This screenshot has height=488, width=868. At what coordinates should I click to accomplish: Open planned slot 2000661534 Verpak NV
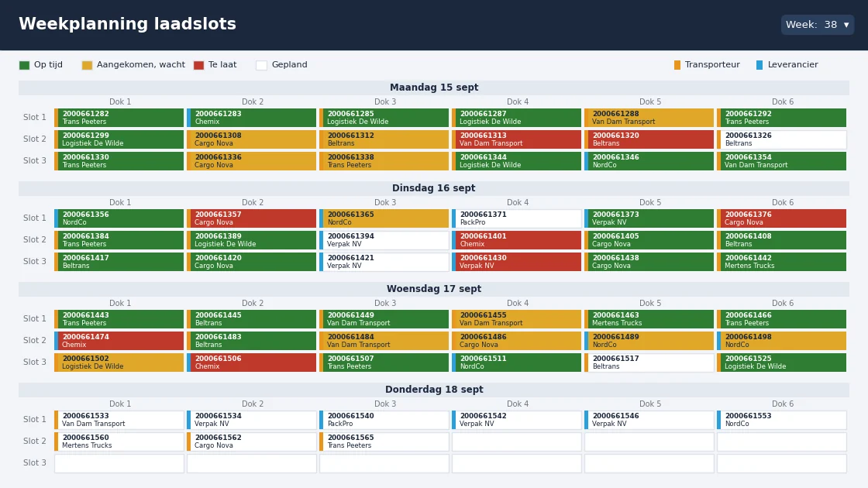pos(251,420)
